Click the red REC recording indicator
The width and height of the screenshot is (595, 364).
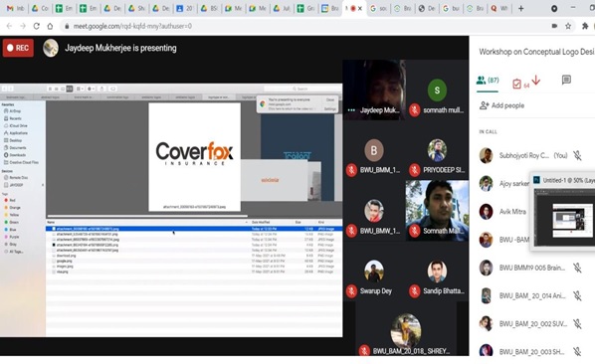pyautogui.click(x=18, y=48)
